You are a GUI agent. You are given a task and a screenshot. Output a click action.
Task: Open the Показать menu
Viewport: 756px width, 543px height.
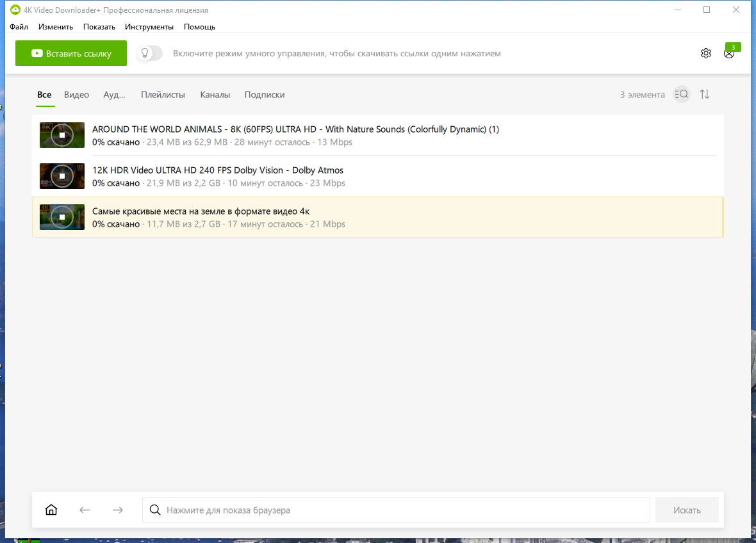(99, 27)
